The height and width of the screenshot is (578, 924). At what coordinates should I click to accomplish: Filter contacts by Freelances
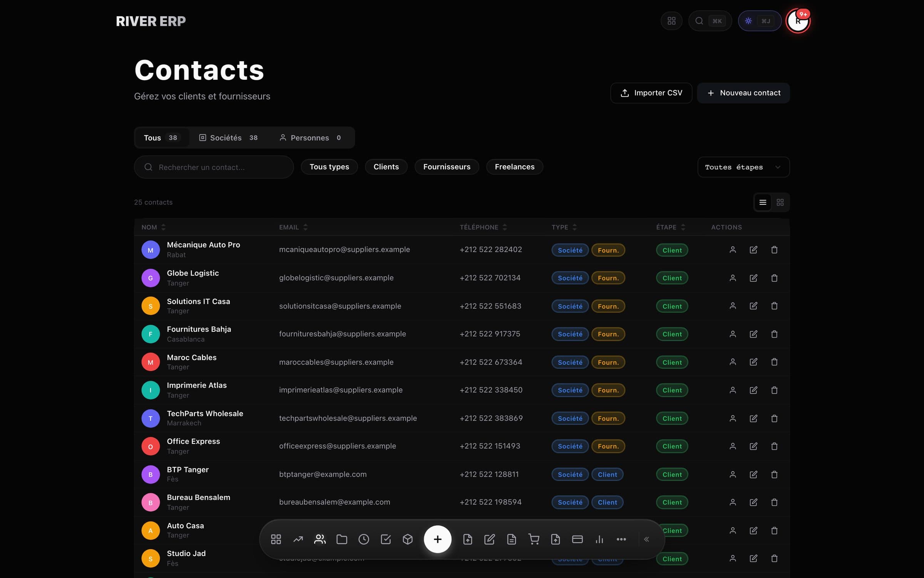514,167
